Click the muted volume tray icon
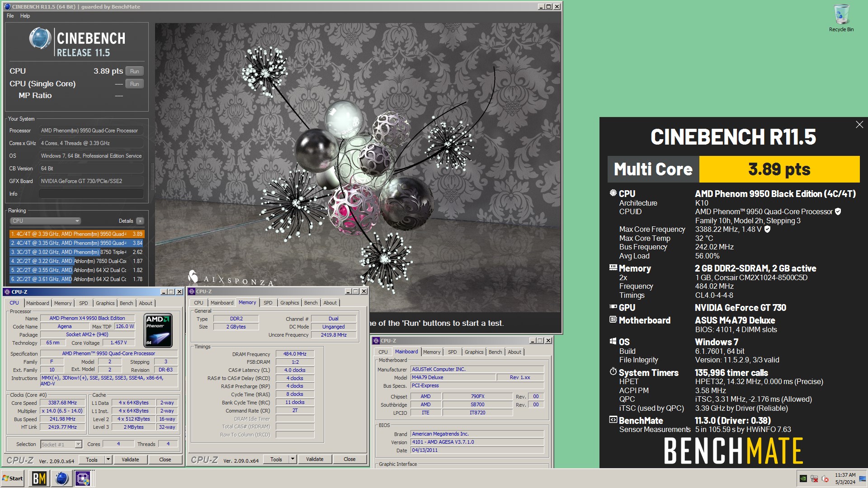The height and width of the screenshot is (488, 868). coord(825,479)
